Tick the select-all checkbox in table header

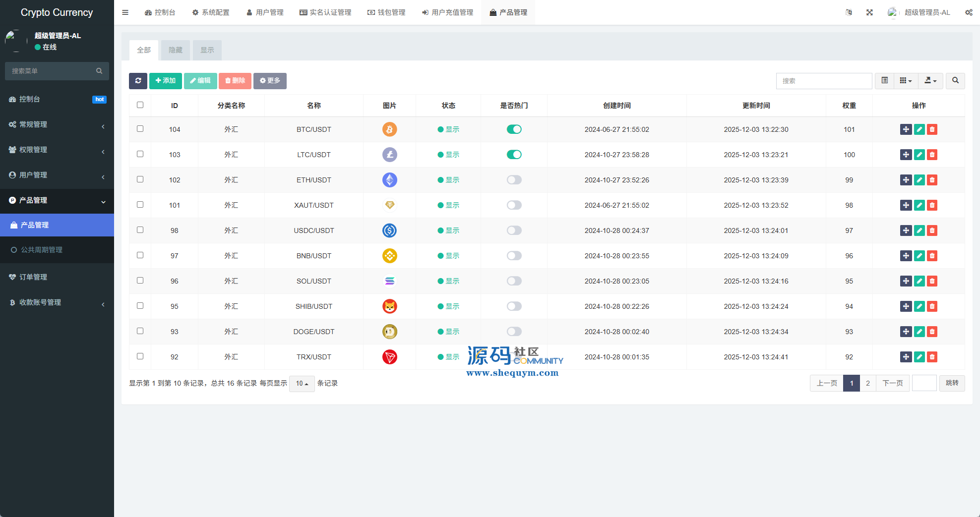coord(140,105)
